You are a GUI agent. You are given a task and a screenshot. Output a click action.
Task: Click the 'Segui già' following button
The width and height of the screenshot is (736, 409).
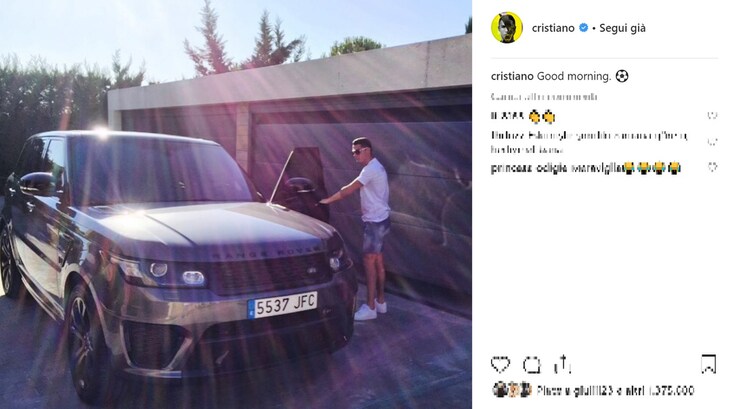(x=622, y=28)
